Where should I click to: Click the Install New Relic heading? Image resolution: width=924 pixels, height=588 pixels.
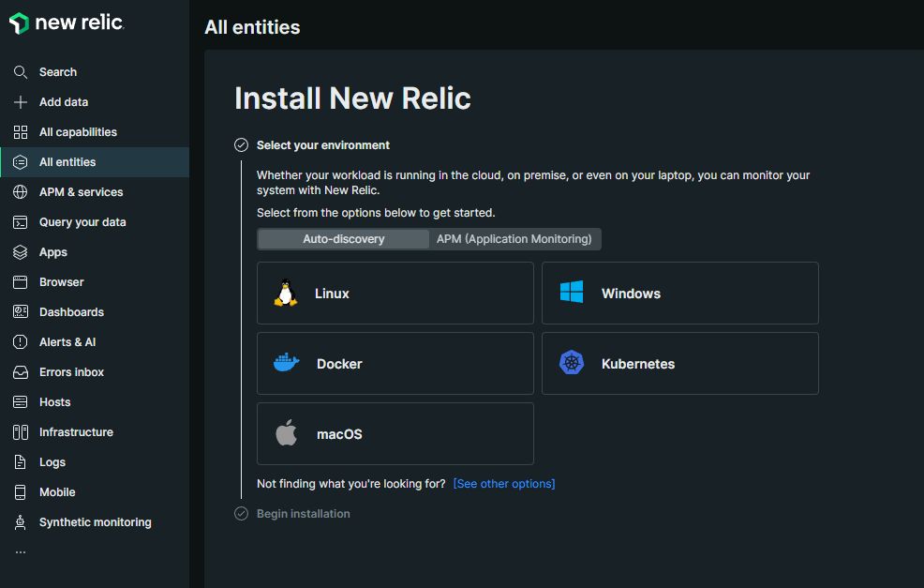(x=352, y=98)
